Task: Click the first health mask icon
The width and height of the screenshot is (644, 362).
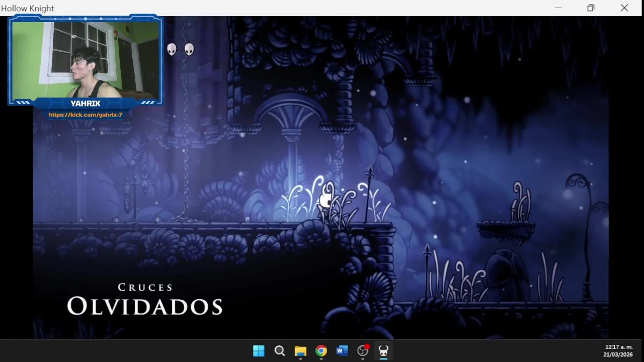Action: click(x=172, y=49)
